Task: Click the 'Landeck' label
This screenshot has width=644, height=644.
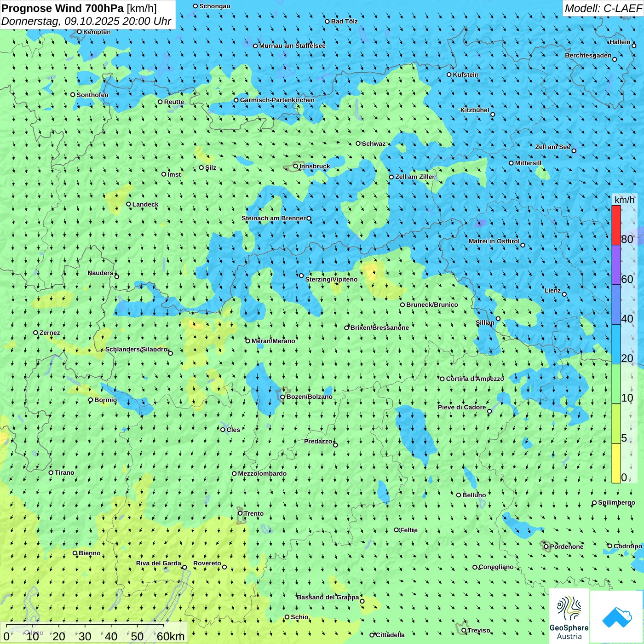Action: 145,204
